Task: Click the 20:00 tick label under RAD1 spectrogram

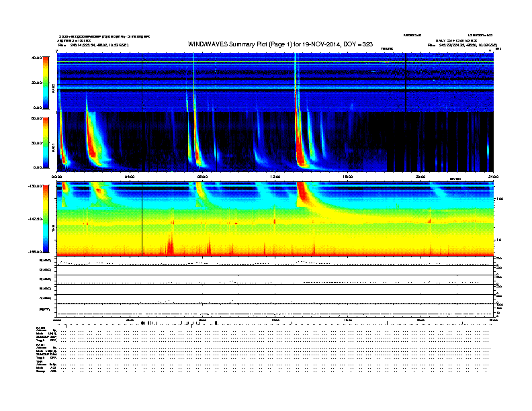Action: (x=420, y=177)
